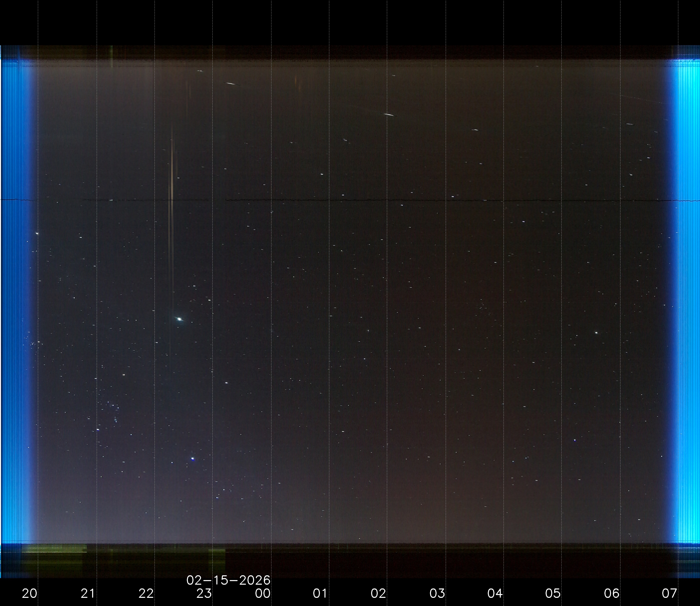The width and height of the screenshot is (700, 606).
Task: Click the 21 hour label
Action: coord(88,593)
